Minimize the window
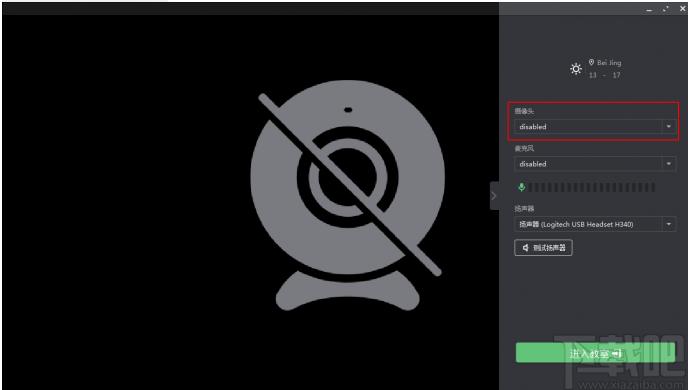The width and height of the screenshot is (688, 390). coord(649,9)
